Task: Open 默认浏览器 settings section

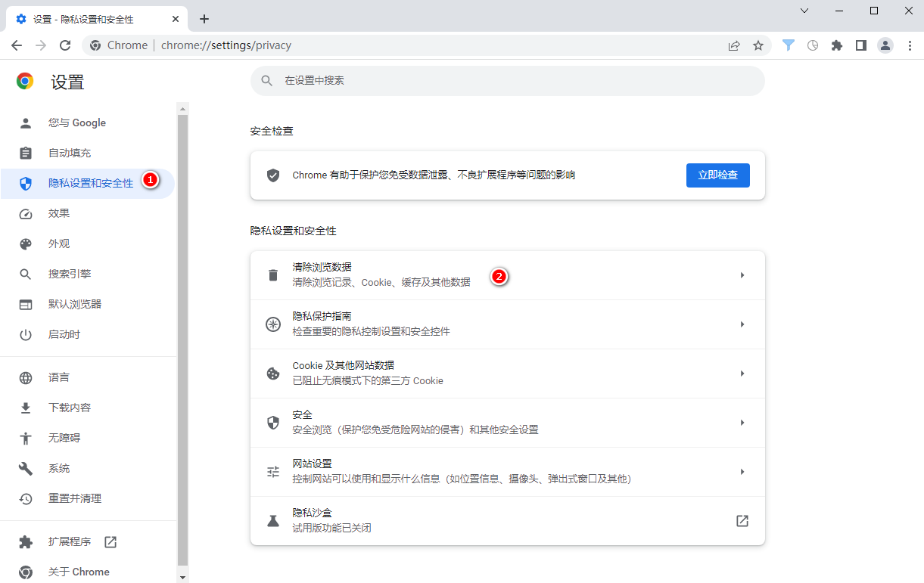Action: tap(88, 304)
